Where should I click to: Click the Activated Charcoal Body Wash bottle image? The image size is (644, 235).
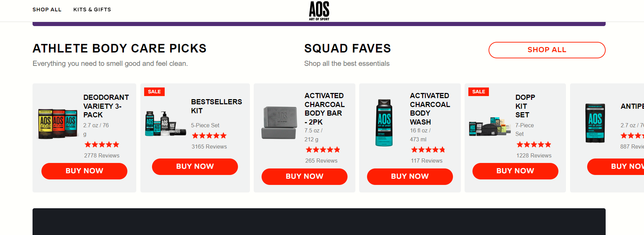point(384,122)
